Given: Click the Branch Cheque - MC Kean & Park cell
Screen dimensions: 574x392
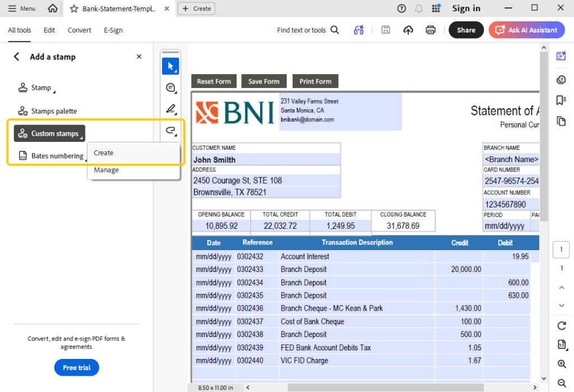Looking at the screenshot, I should tap(357, 308).
